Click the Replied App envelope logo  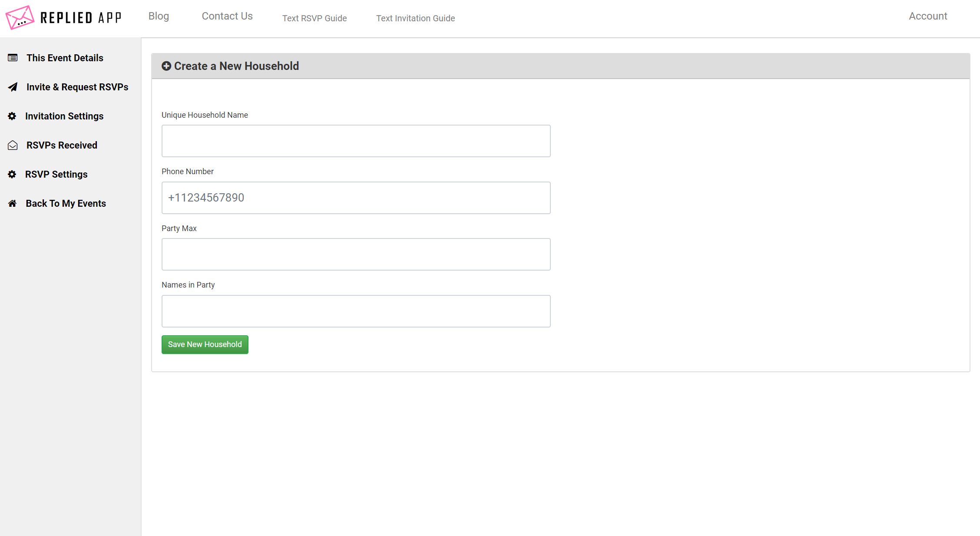tap(20, 17)
